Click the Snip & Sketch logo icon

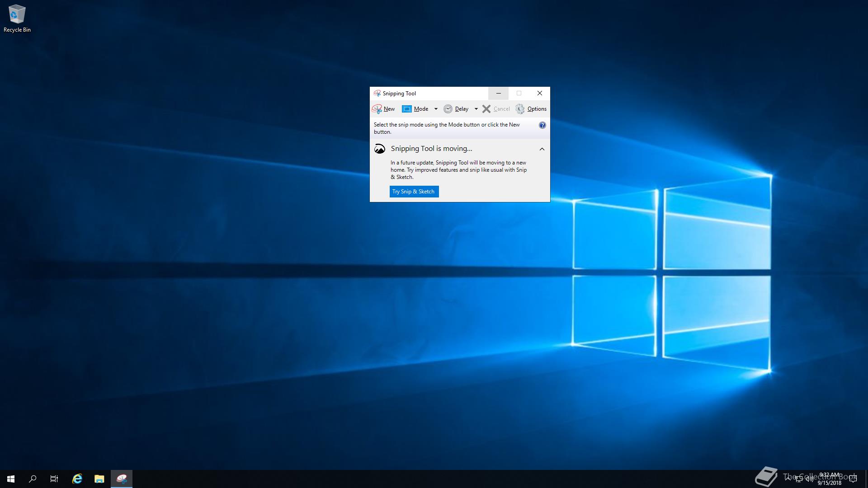tap(380, 149)
